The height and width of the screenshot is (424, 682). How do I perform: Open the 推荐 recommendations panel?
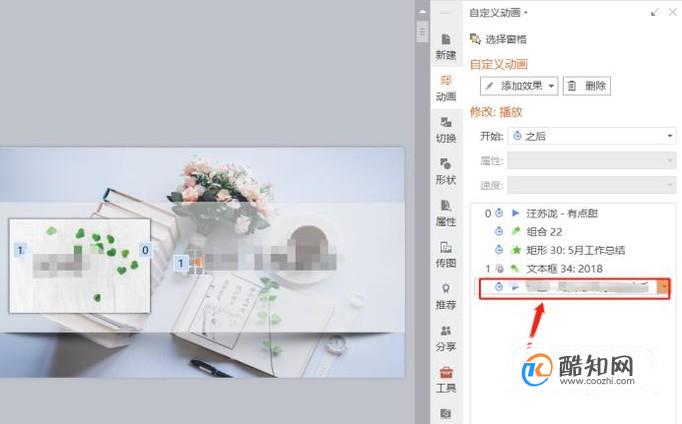point(445,297)
